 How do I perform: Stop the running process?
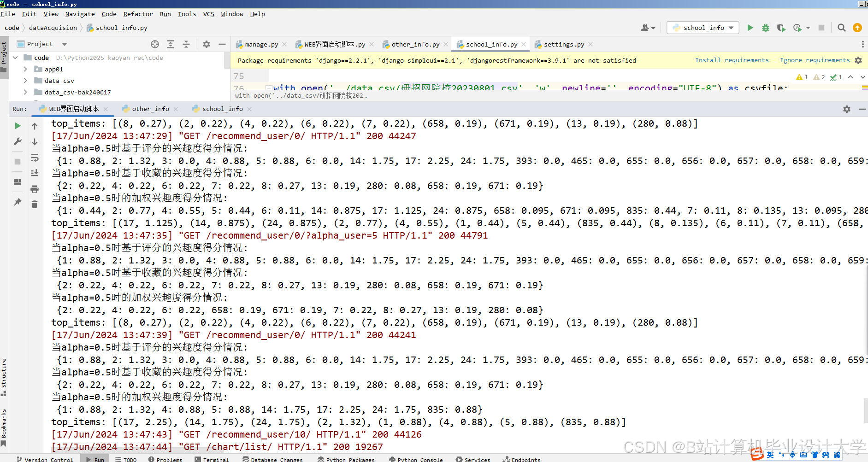[x=17, y=162]
